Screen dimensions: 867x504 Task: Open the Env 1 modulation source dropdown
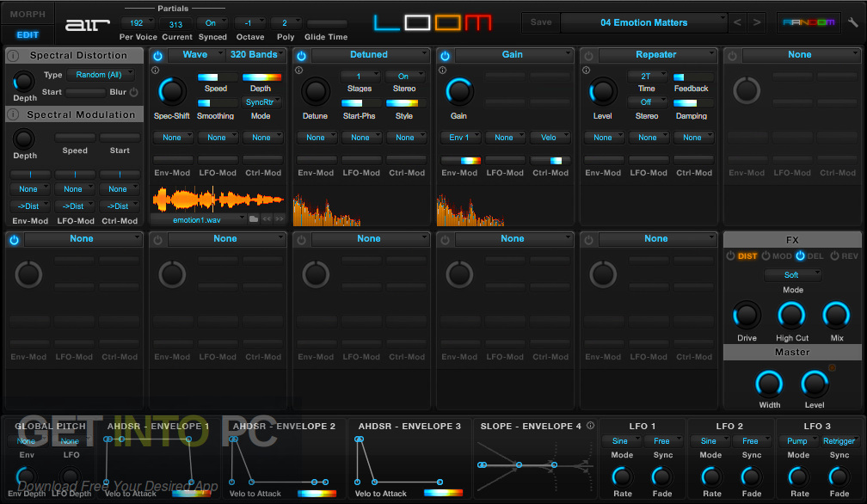[461, 137]
